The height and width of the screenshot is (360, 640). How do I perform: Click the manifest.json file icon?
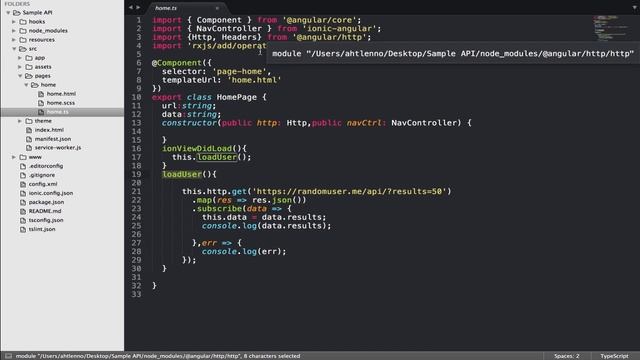pyautogui.click(x=29, y=139)
